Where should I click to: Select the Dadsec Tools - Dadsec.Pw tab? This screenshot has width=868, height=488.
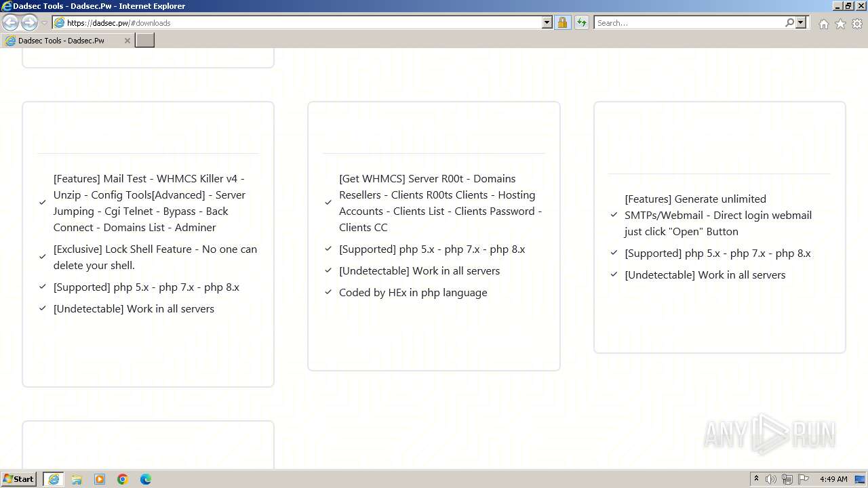67,41
